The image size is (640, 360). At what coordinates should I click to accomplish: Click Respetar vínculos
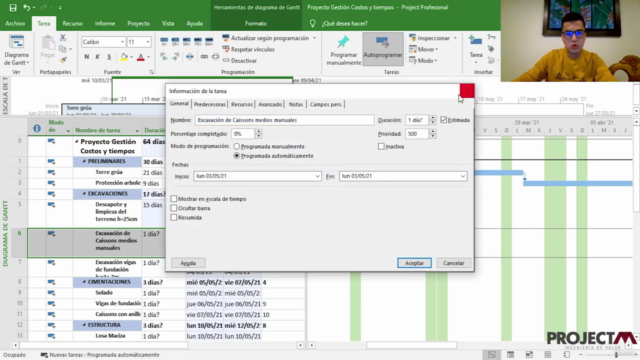pos(248,49)
